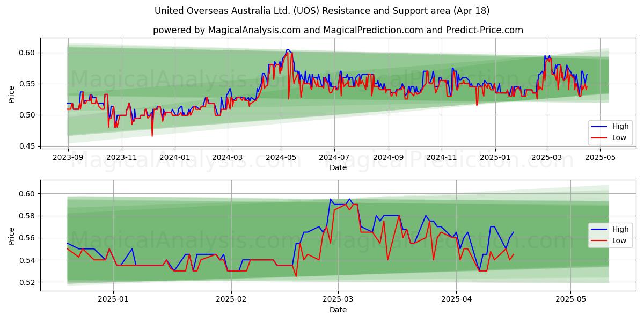Click the '0.58' price label on bottom chart
644x322 pixels.
[28, 216]
